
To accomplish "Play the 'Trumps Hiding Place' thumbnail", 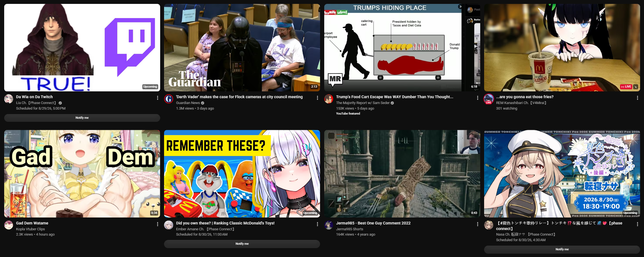I will [402, 48].
